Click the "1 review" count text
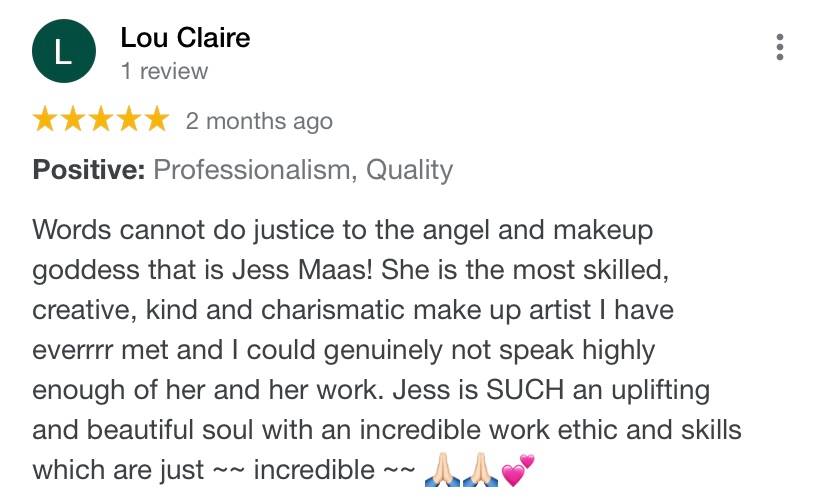 pos(164,71)
